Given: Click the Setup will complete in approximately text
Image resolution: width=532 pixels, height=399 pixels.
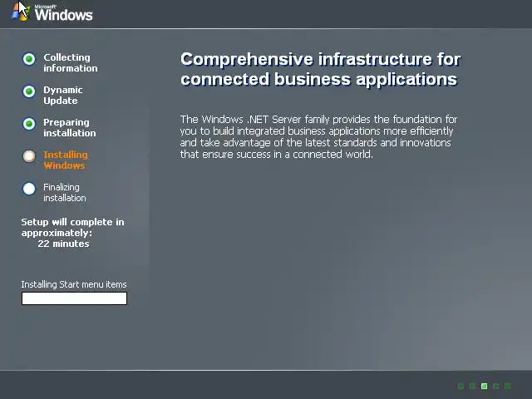Looking at the screenshot, I should pos(72,227).
